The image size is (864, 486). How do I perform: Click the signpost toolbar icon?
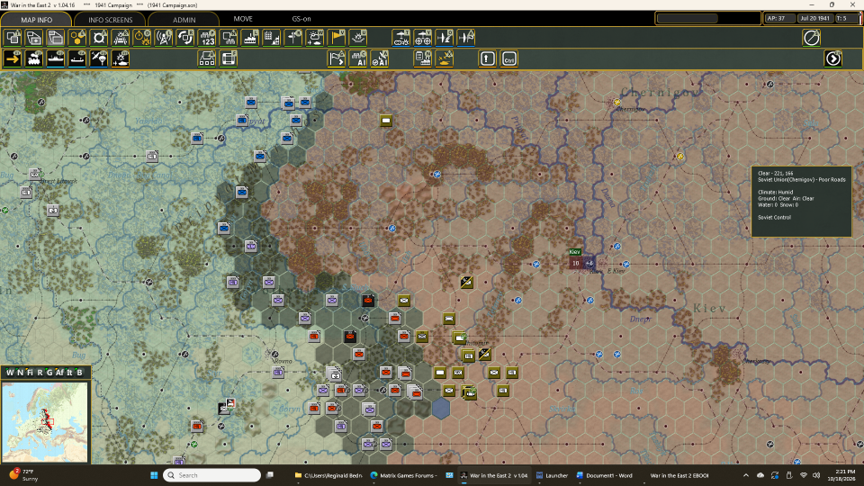[293, 38]
